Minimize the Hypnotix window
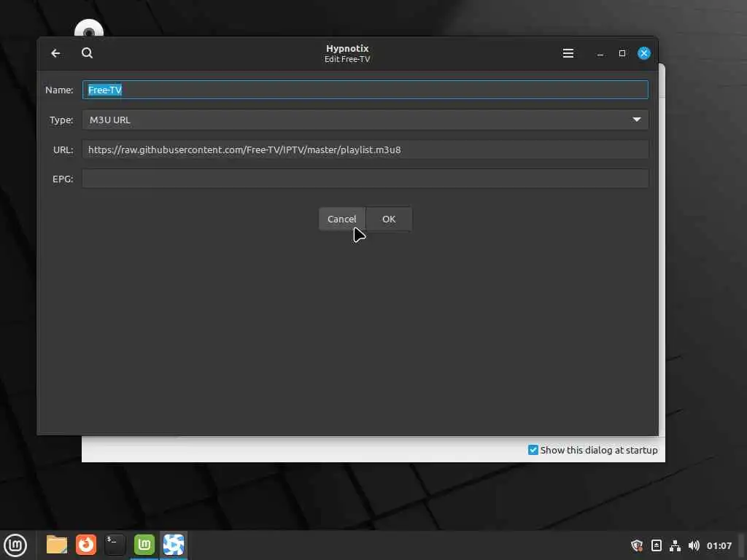The image size is (747, 560). point(600,53)
